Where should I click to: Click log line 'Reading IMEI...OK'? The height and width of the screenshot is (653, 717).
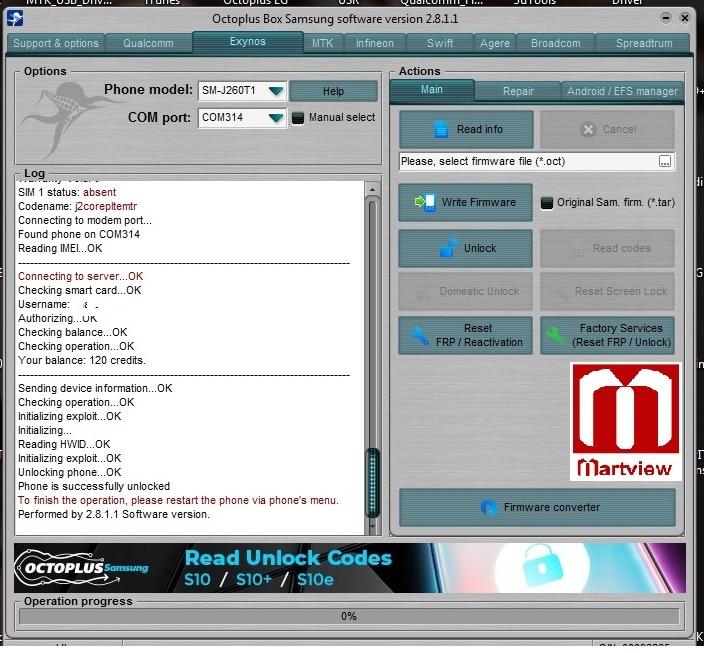coord(60,250)
